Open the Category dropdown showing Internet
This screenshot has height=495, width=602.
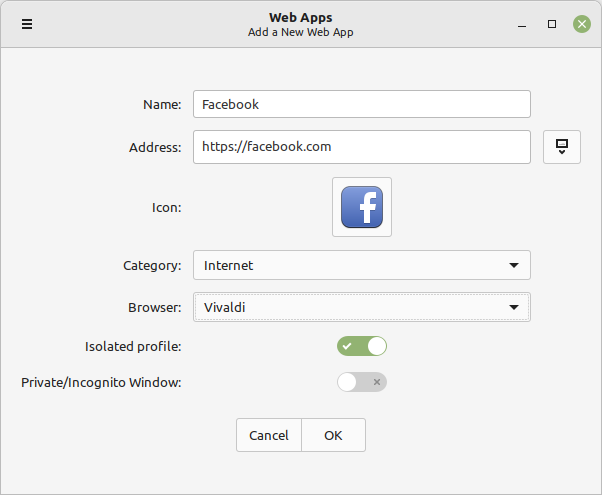click(361, 265)
